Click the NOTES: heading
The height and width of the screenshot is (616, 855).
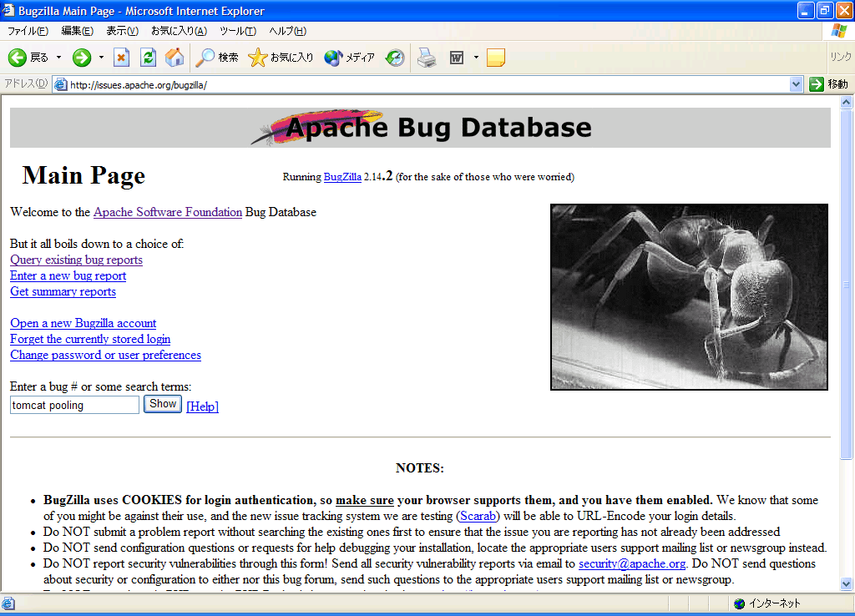(420, 467)
